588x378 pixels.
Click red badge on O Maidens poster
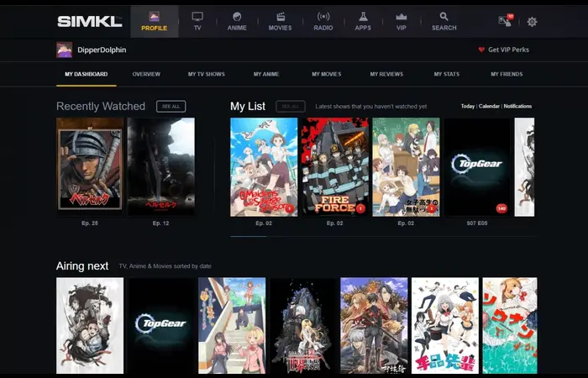(x=289, y=208)
